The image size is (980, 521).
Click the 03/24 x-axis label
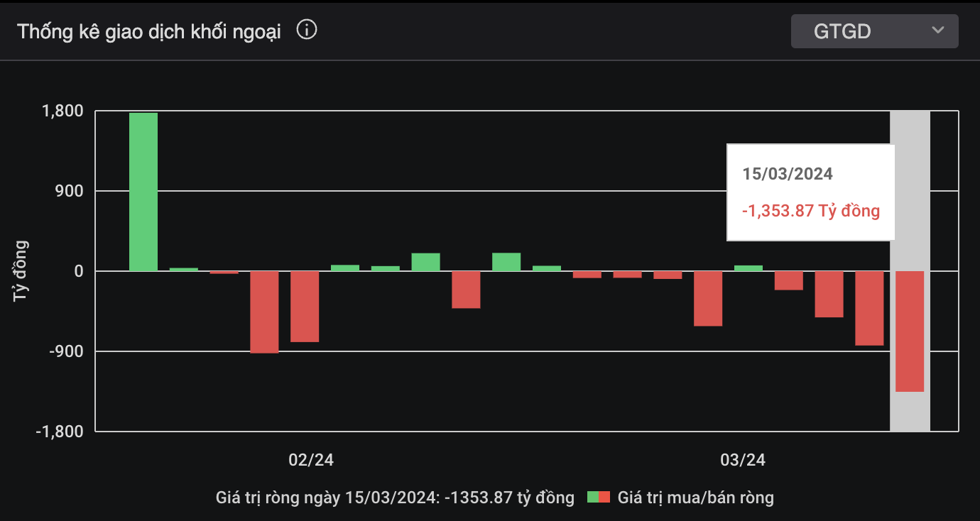coord(743,460)
